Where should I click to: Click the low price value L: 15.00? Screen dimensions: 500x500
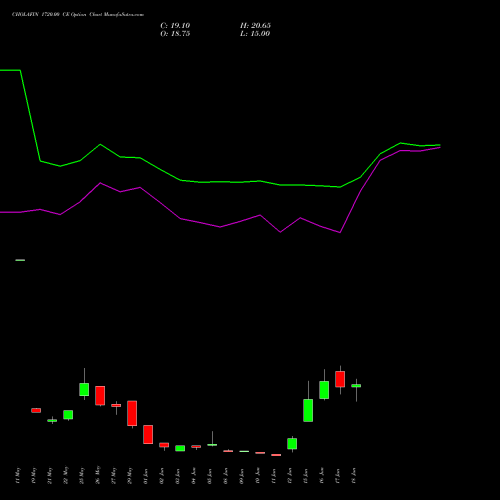(x=255, y=34)
